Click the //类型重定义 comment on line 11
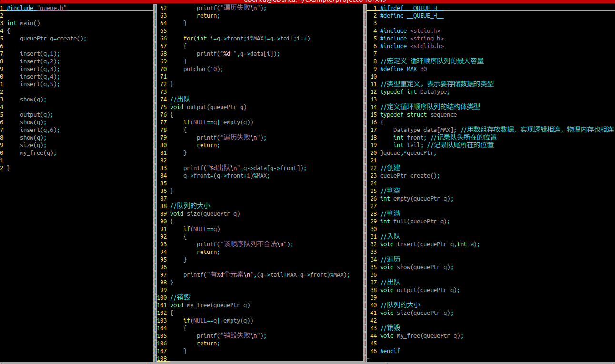Image resolution: width=615 pixels, height=364 pixels. click(x=437, y=84)
